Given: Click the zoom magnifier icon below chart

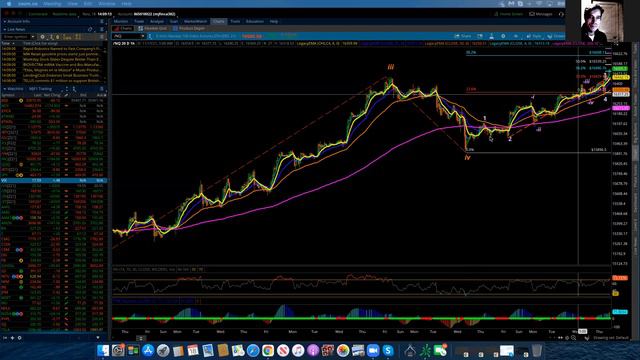Looking at the screenshot, I should 574,338.
